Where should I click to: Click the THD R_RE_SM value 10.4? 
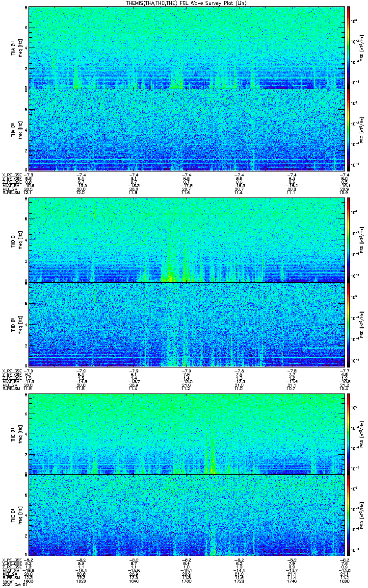tap(344, 389)
